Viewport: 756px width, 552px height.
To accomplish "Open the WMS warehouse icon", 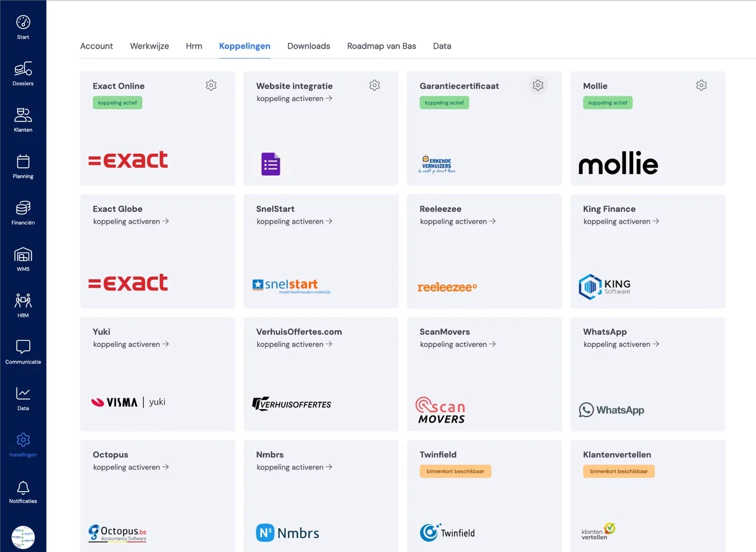I will pos(23,255).
